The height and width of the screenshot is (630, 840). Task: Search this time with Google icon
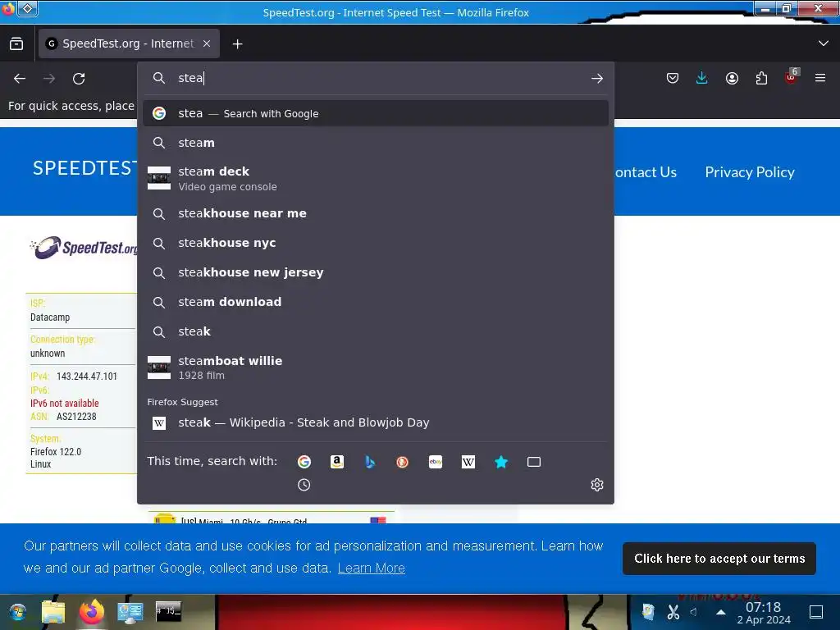click(x=304, y=462)
